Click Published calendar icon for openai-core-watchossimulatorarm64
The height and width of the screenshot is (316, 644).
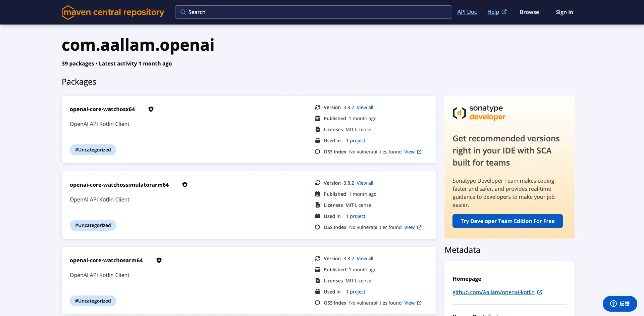pos(317,194)
